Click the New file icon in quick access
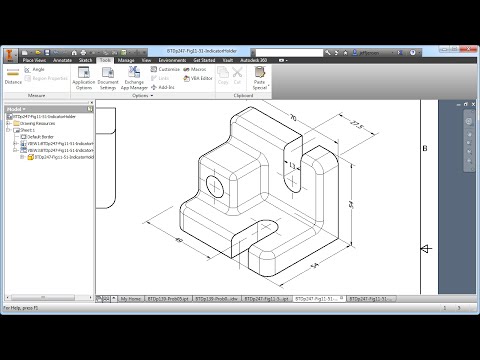The height and width of the screenshot is (360, 480). point(25,53)
